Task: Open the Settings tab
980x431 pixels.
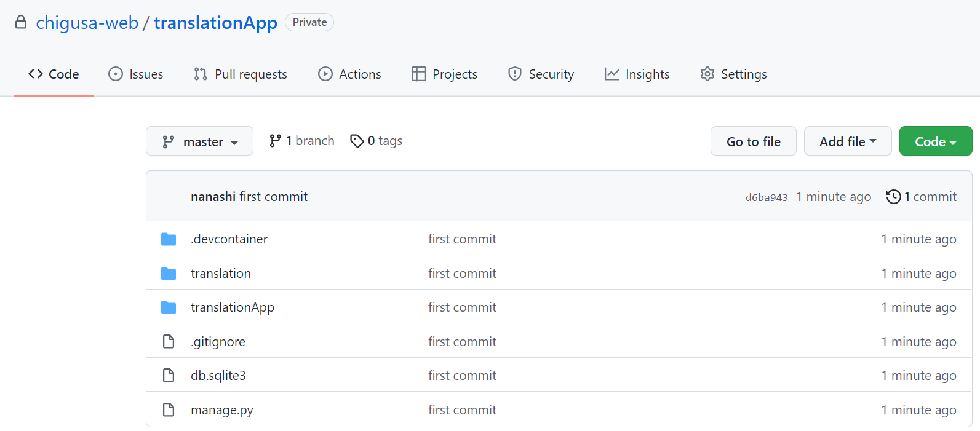Action: pyautogui.click(x=734, y=74)
